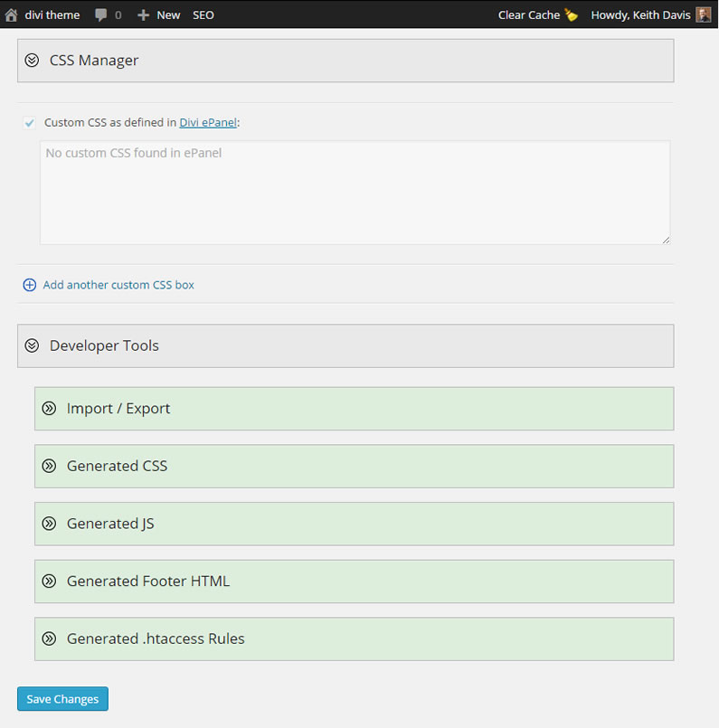
Task: Click the plus circle icon for adding CSS box
Action: click(x=30, y=285)
